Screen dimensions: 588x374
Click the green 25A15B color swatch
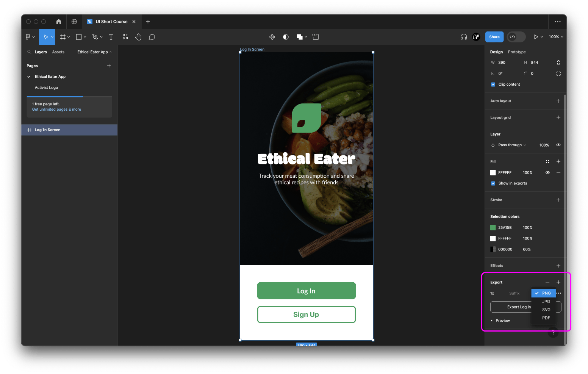493,227
